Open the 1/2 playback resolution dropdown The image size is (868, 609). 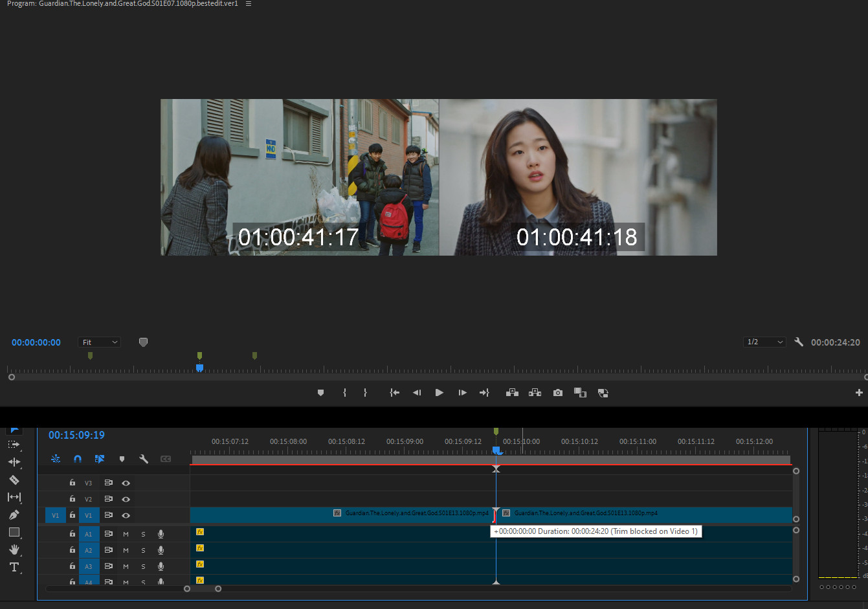coord(764,342)
